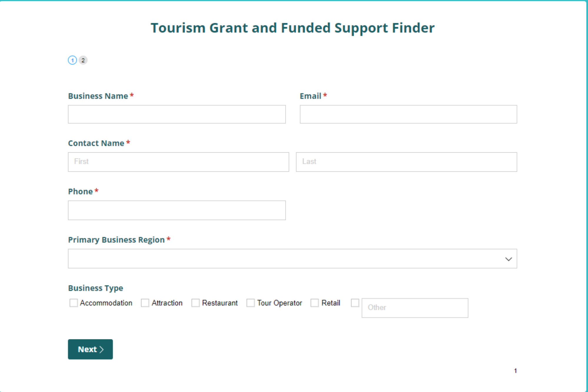This screenshot has width=588, height=392.
Task: Go to step 1 page indicator
Action: [72, 60]
